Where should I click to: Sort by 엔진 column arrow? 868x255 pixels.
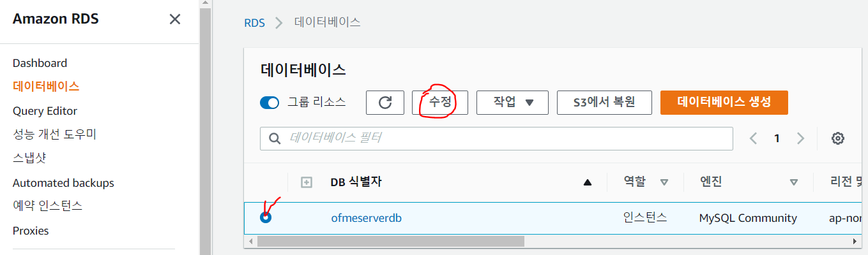794,182
